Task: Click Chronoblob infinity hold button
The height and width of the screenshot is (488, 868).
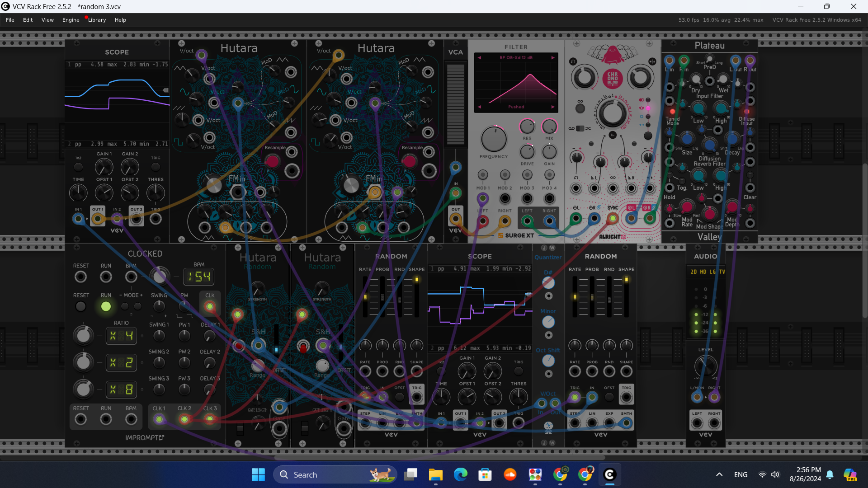Action: tap(580, 108)
